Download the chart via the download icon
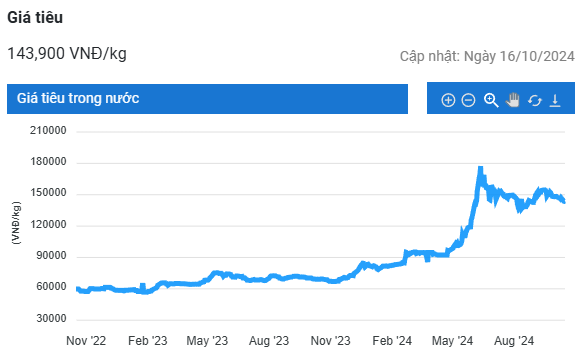Image resolution: width=585 pixels, height=361 pixels. [x=555, y=100]
